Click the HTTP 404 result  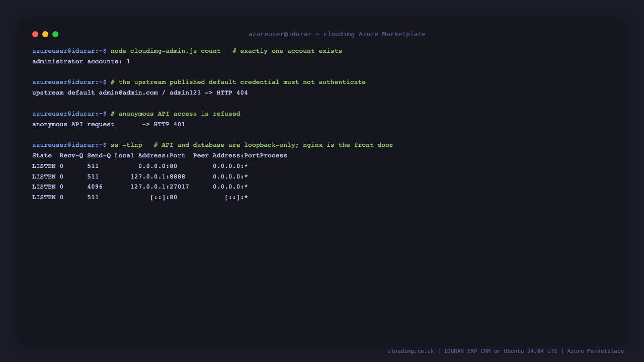(232, 93)
